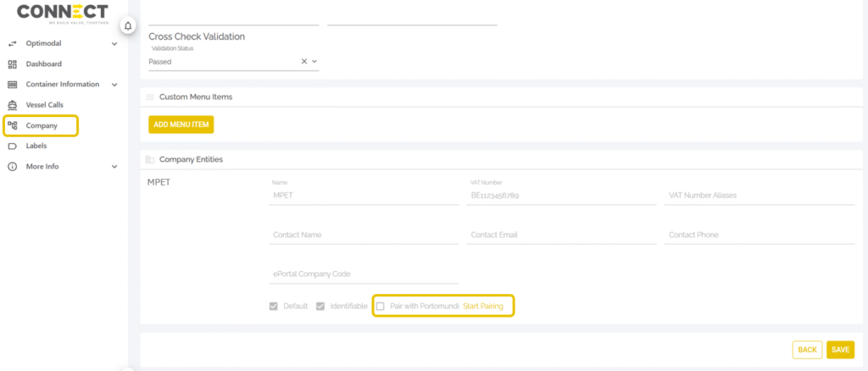Click the Vessel Calls ship icon
The image size is (868, 371).
point(12,105)
